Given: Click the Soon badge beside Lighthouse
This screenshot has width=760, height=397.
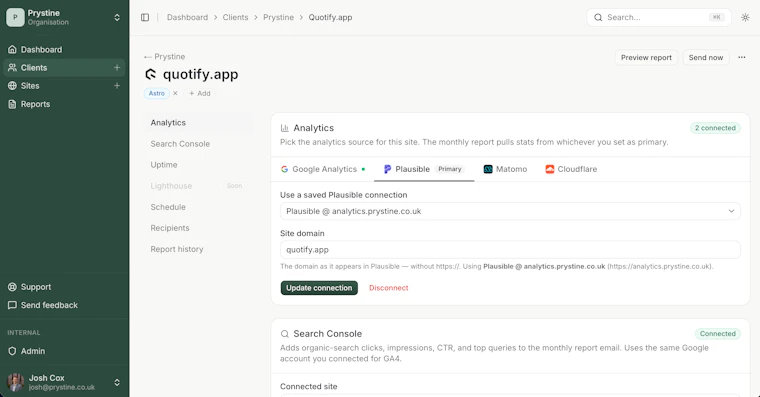Looking at the screenshot, I should [234, 186].
